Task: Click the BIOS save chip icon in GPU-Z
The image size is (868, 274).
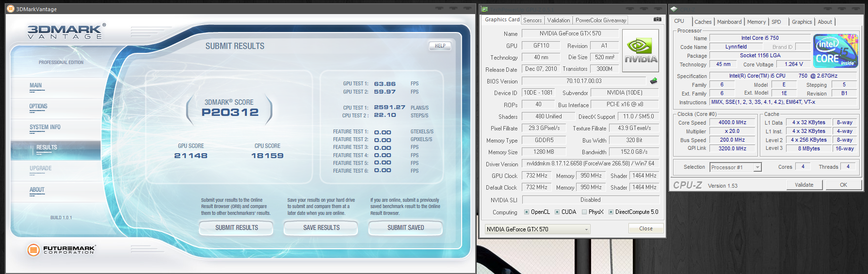Action: (654, 81)
